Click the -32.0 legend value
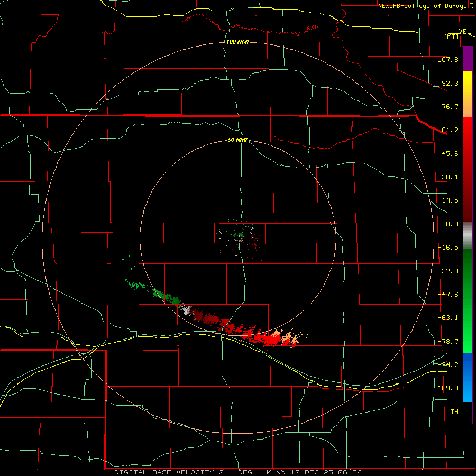 click(448, 271)
